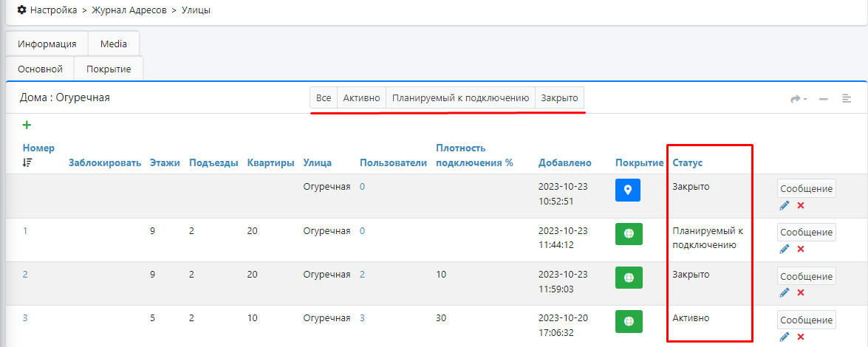Show all houses with Все filter
The height and width of the screenshot is (347, 868).
[x=324, y=97]
